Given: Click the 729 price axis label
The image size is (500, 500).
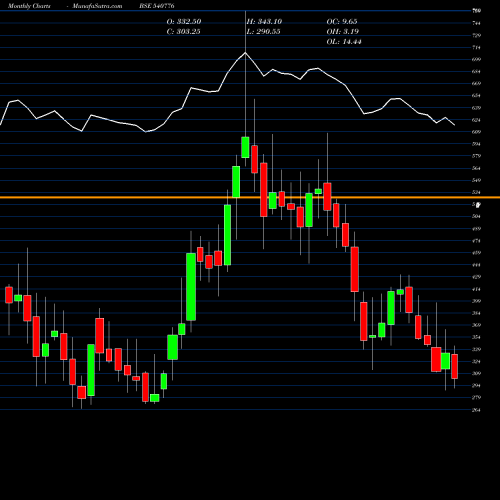Looking at the screenshot, I should (x=476, y=35).
